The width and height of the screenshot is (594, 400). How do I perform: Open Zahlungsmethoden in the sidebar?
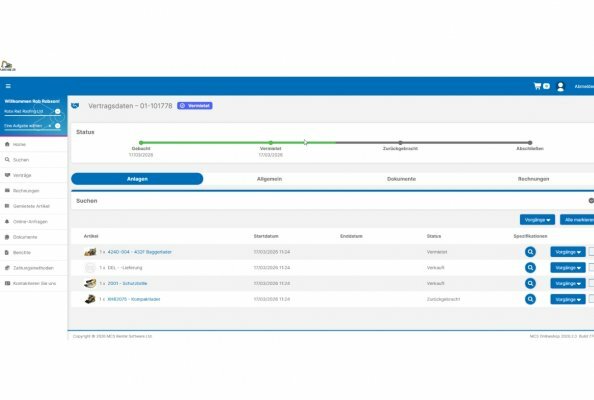(33, 268)
